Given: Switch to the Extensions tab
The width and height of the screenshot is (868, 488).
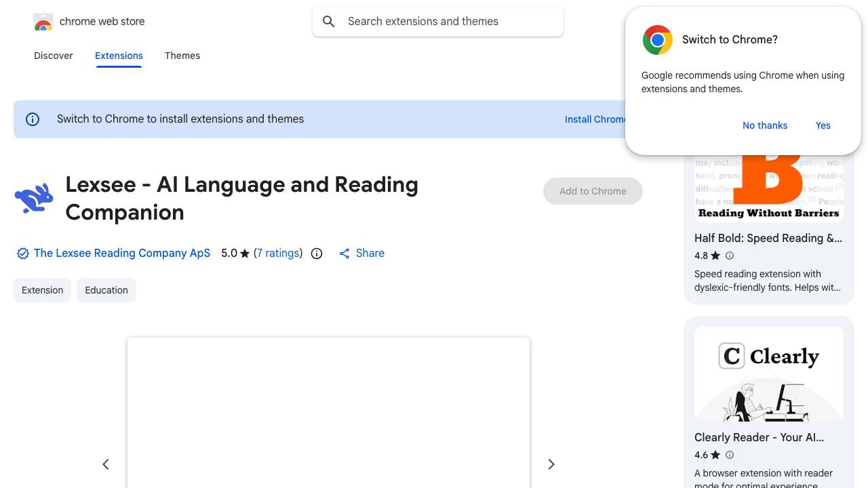Looking at the screenshot, I should click(x=119, y=56).
